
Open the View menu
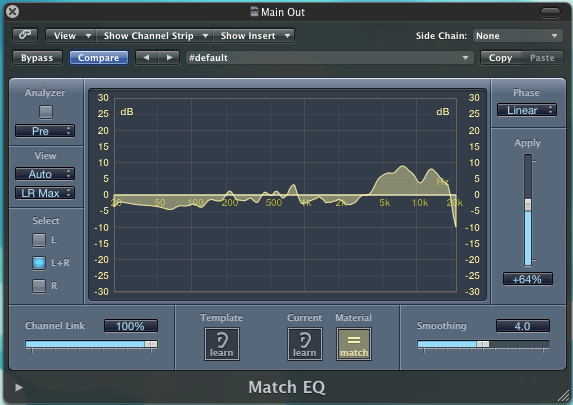(71, 36)
